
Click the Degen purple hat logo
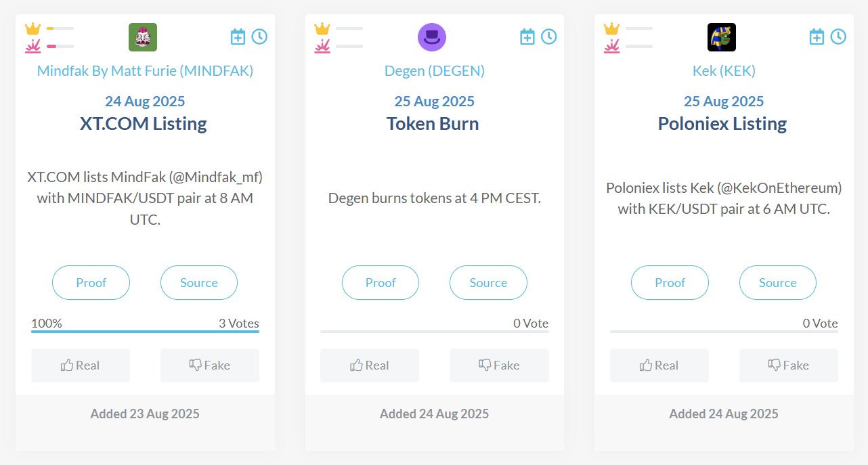[432, 37]
